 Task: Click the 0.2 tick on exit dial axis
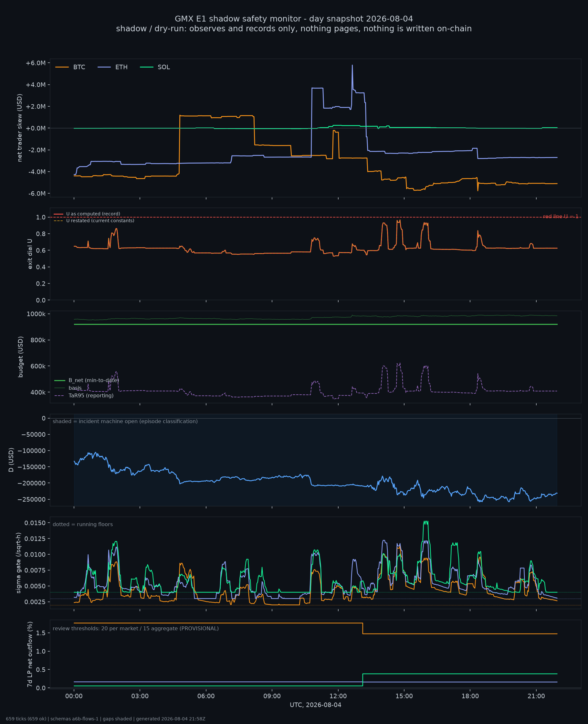(x=41, y=283)
